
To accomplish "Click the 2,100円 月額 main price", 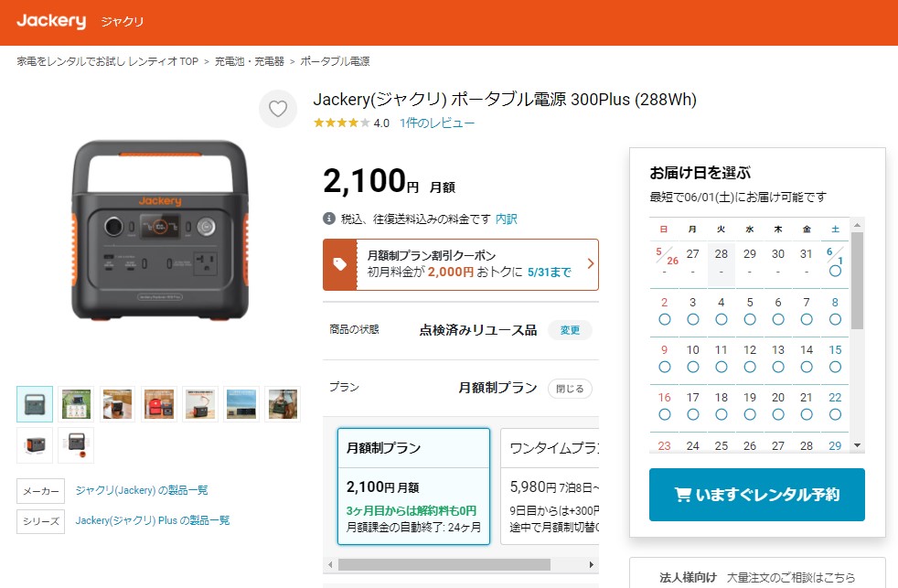I will [x=389, y=181].
